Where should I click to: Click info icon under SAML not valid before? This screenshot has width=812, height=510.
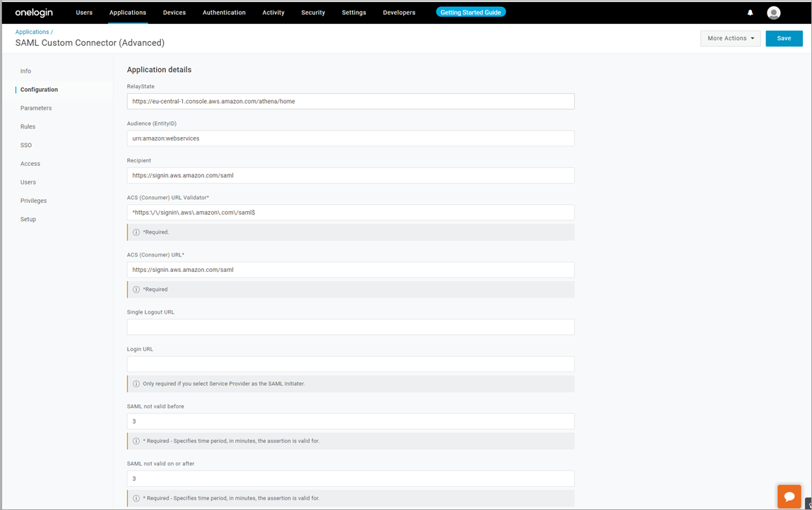pos(136,441)
